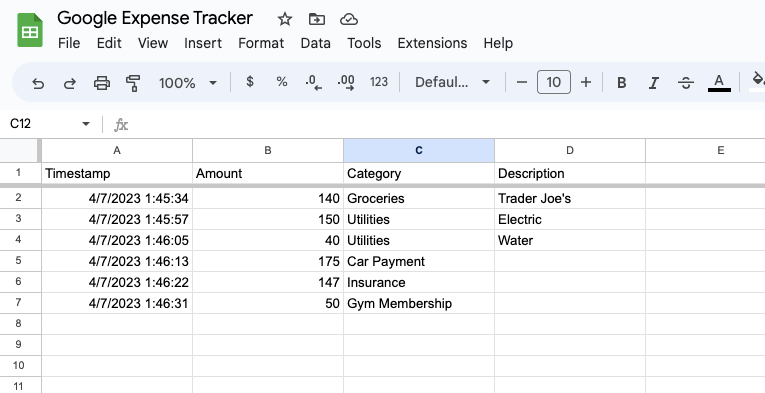Click the font size input field
The image size is (765, 393).
(x=554, y=82)
